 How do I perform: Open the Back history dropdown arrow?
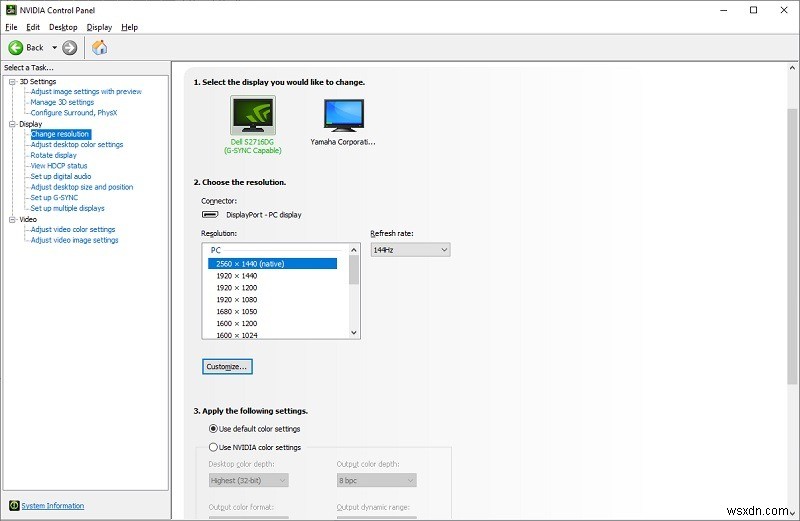tap(54, 47)
